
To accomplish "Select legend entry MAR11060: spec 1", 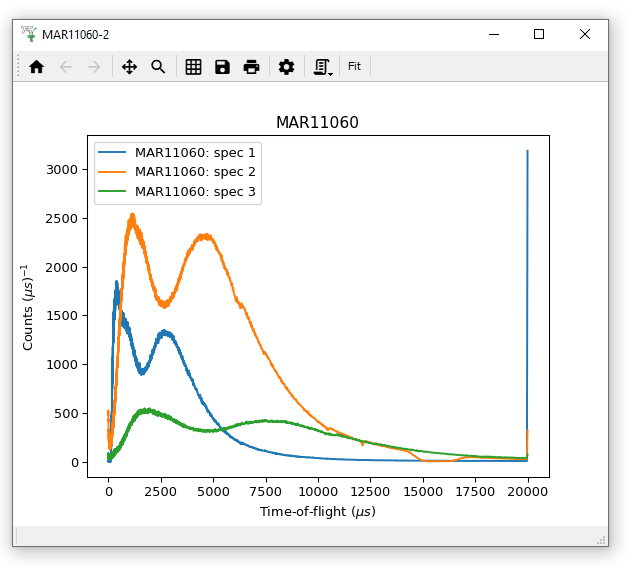I will pos(195,153).
